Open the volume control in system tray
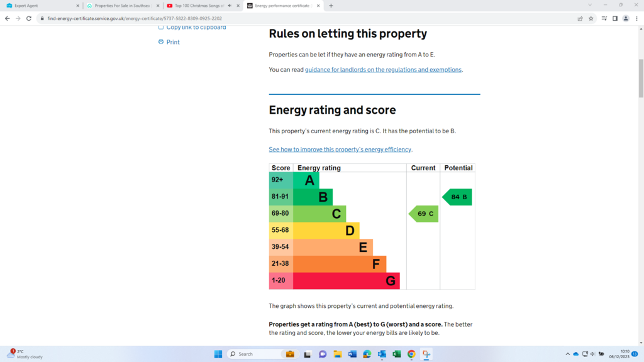The image size is (644, 362). coord(592,354)
